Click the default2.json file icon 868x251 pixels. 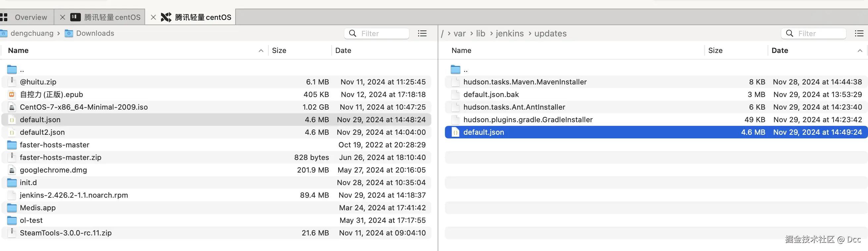(12, 132)
